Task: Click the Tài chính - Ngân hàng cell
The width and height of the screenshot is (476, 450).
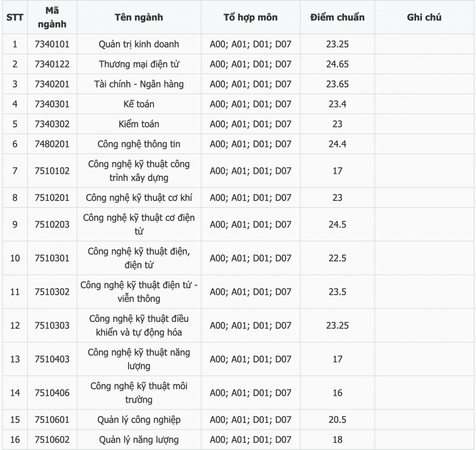Action: coord(139,84)
